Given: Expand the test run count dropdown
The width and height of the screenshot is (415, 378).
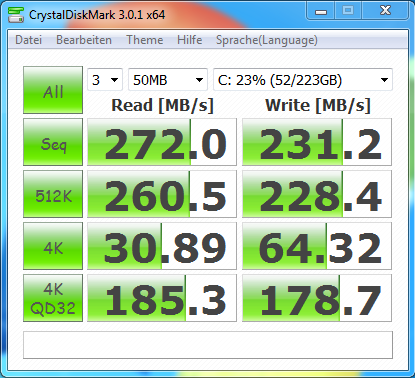Looking at the screenshot, I should pos(105,80).
